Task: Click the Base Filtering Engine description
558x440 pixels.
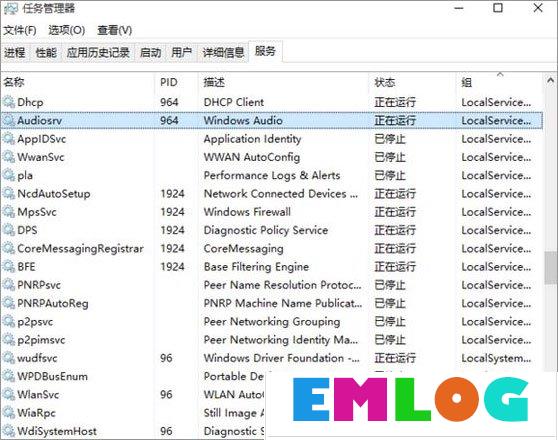Action: [256, 267]
